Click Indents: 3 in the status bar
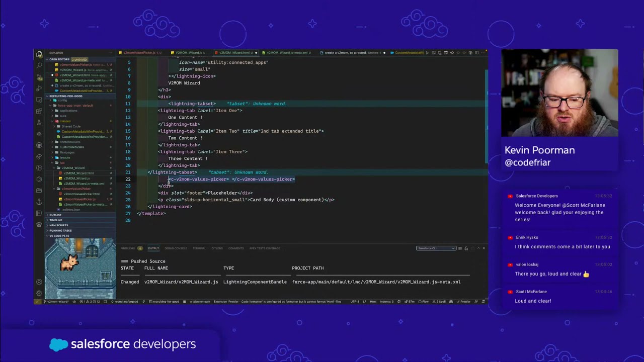This screenshot has height=362, width=644. [387, 302]
